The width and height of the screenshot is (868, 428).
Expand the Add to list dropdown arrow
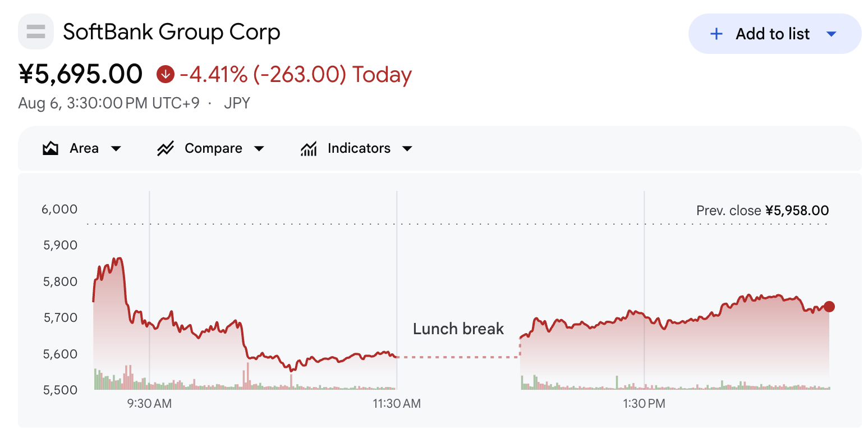click(832, 34)
